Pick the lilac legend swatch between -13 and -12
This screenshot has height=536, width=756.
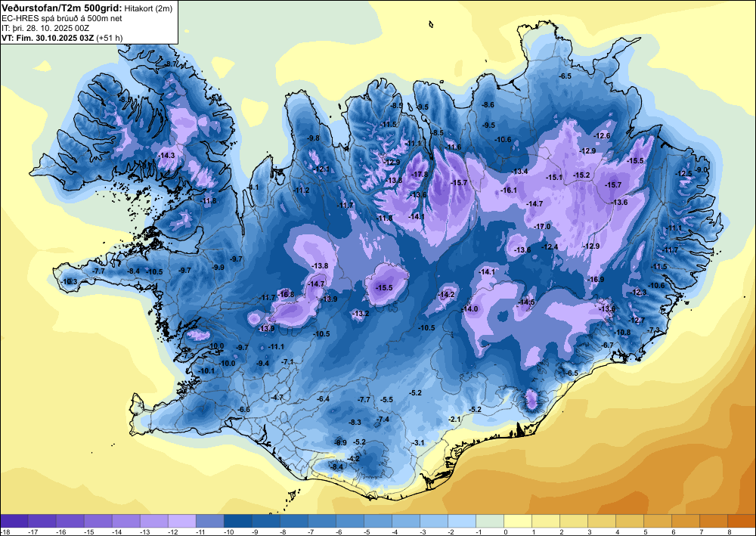pos(153,521)
